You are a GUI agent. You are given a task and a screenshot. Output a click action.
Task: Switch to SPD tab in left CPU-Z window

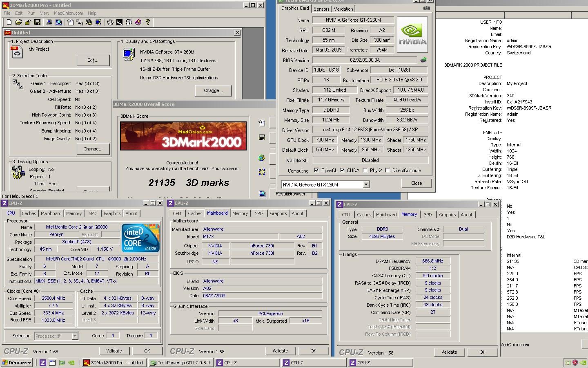[93, 213]
